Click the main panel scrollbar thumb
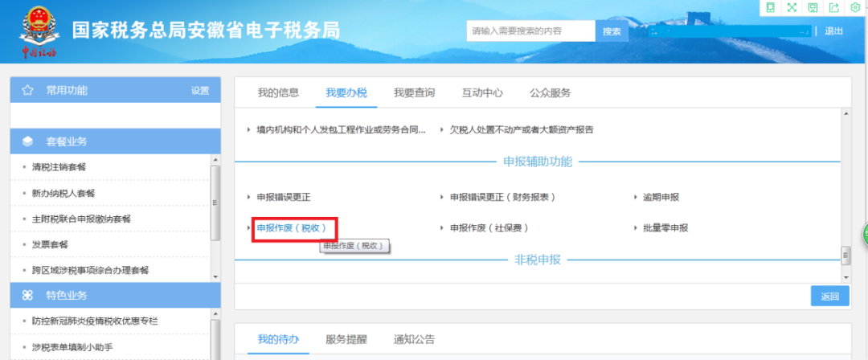Image resolution: width=868 pixels, height=360 pixels. (845, 256)
